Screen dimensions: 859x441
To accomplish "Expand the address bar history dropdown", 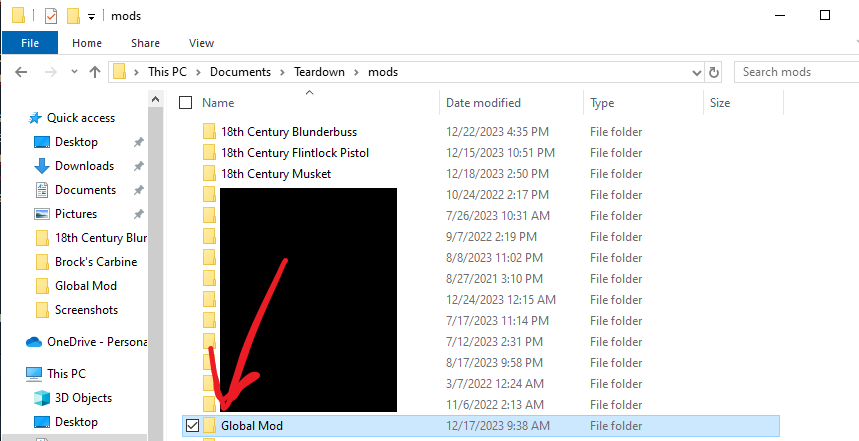I will click(x=696, y=72).
